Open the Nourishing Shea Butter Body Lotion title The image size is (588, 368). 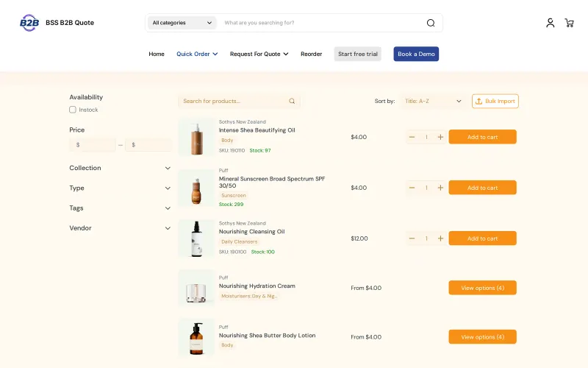point(267,336)
